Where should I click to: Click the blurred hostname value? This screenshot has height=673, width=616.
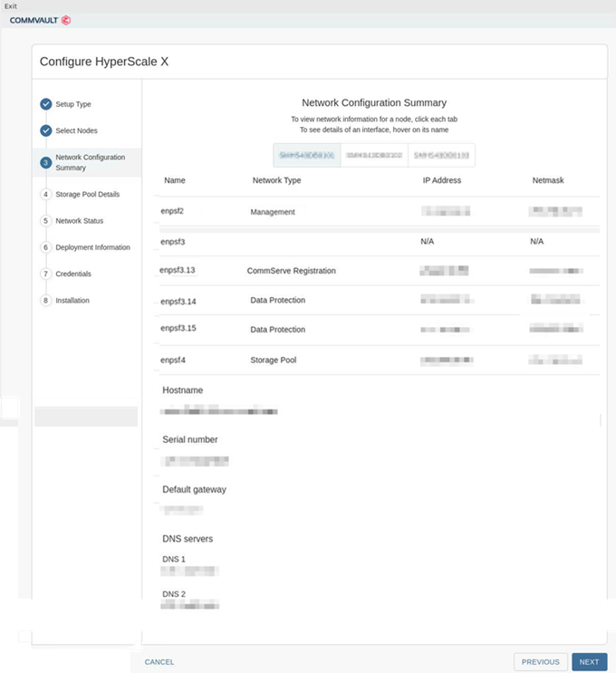[219, 410]
